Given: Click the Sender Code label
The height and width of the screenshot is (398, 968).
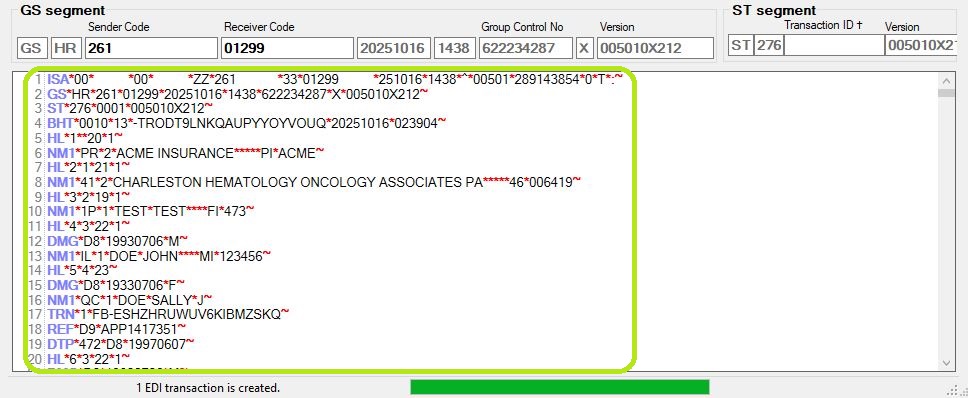Looking at the screenshot, I should point(119,27).
